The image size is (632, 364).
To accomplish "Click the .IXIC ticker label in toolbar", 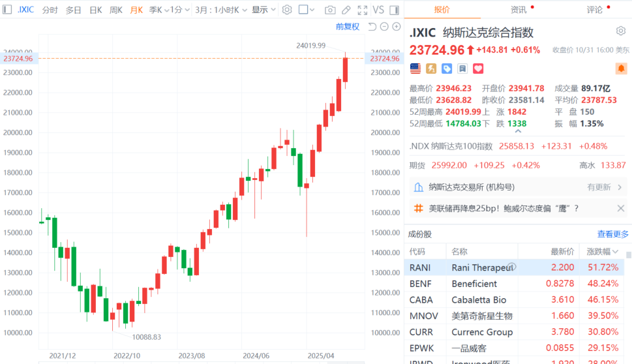I will [26, 10].
